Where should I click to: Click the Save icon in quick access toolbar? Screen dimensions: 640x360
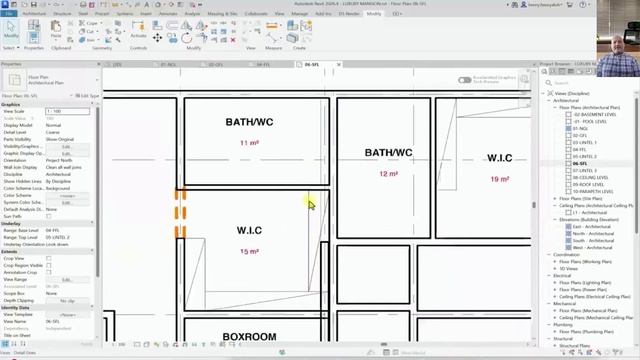tap(33, 4)
